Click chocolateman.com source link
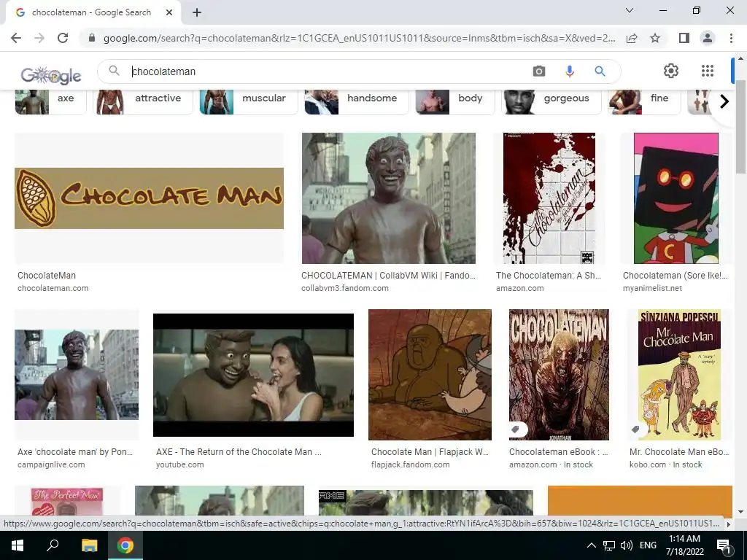This screenshot has width=747, height=560. click(53, 288)
